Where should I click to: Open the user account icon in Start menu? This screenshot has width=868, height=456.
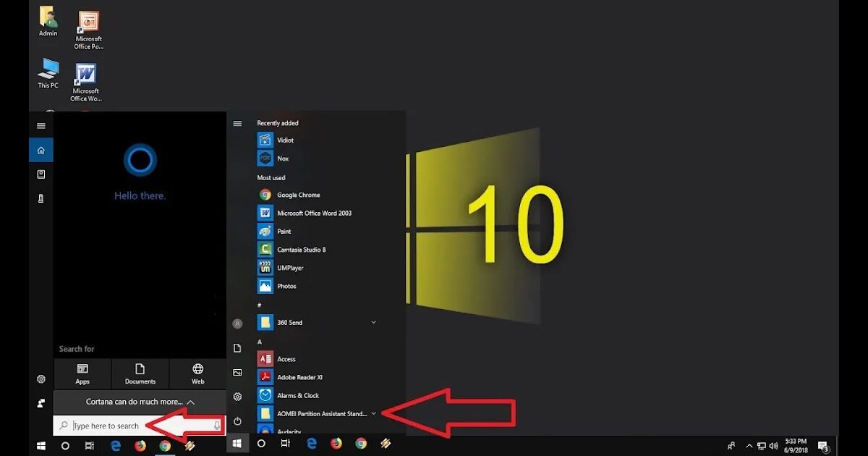pyautogui.click(x=237, y=324)
